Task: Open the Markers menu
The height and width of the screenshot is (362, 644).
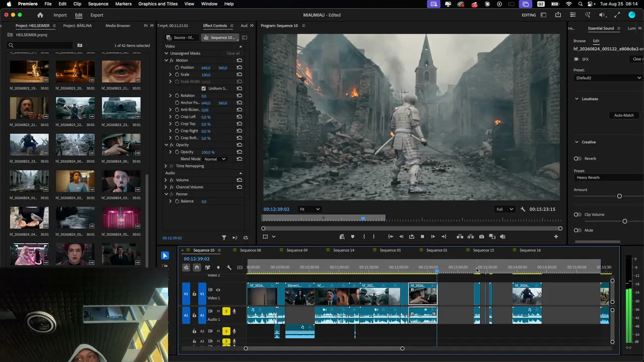Action: coord(123,4)
